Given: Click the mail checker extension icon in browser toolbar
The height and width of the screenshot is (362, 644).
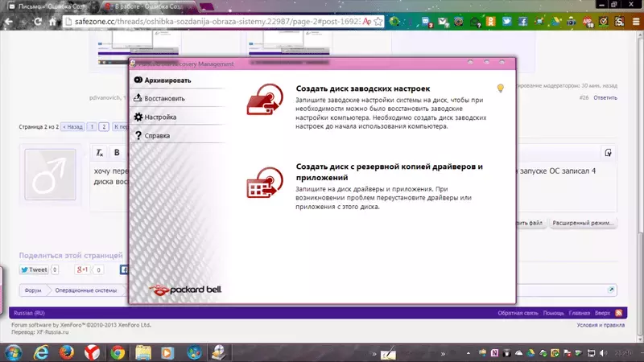Looking at the screenshot, I should pyautogui.click(x=444, y=22).
